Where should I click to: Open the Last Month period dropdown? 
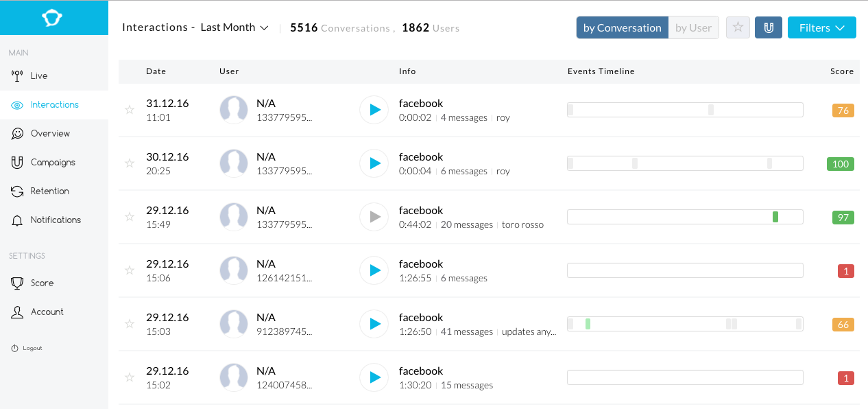tap(234, 27)
